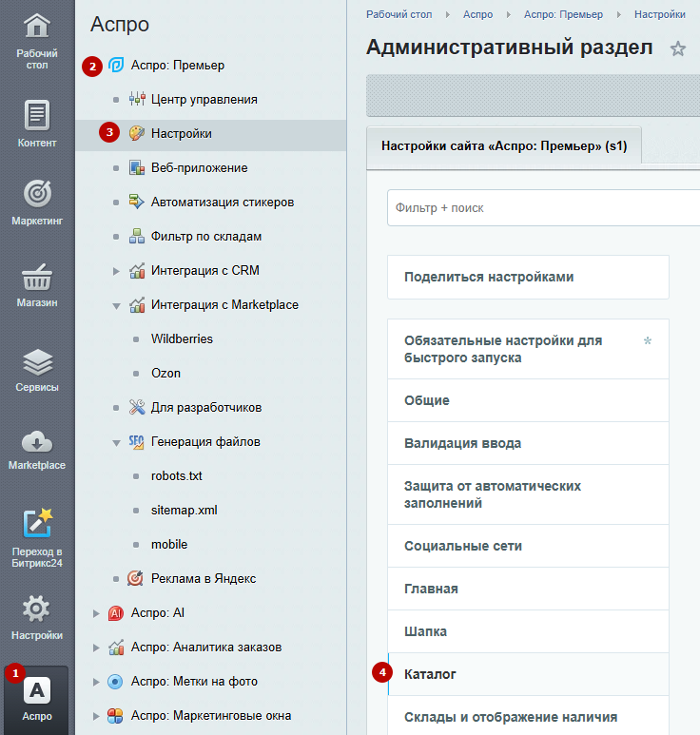Click the Фильтр по складам icon

click(x=137, y=236)
